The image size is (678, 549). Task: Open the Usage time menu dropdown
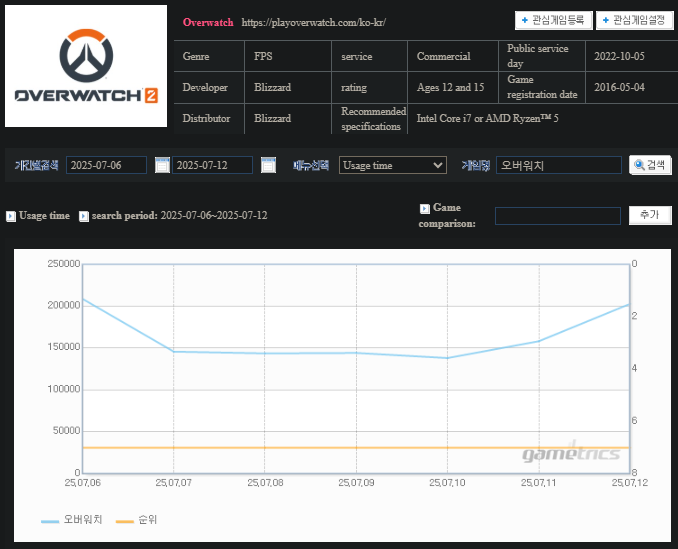(x=393, y=165)
